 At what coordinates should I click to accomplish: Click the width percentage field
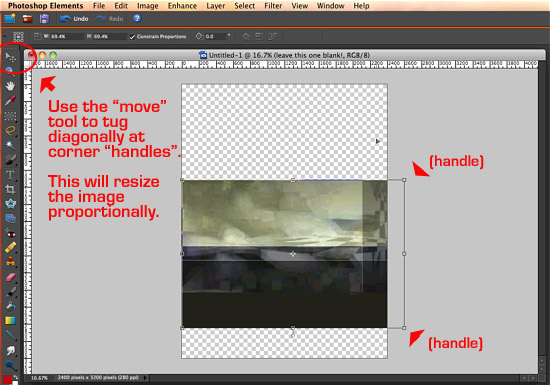pyautogui.click(x=62, y=36)
